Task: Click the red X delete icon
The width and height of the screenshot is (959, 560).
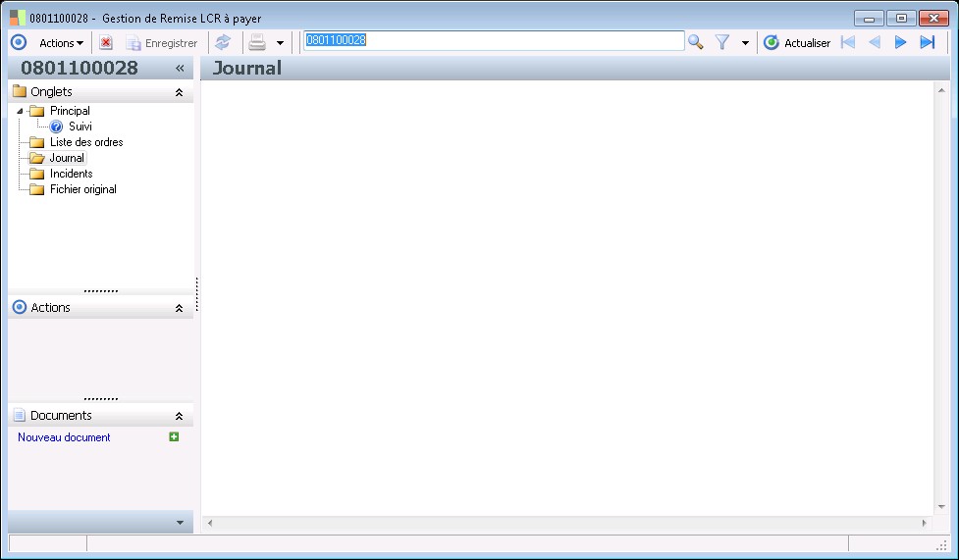Action: pos(106,43)
